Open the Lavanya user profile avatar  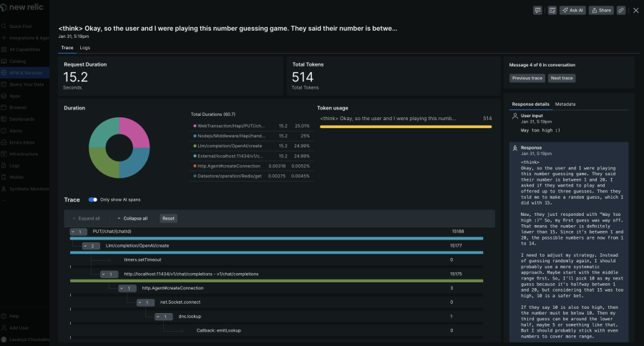(x=4, y=340)
